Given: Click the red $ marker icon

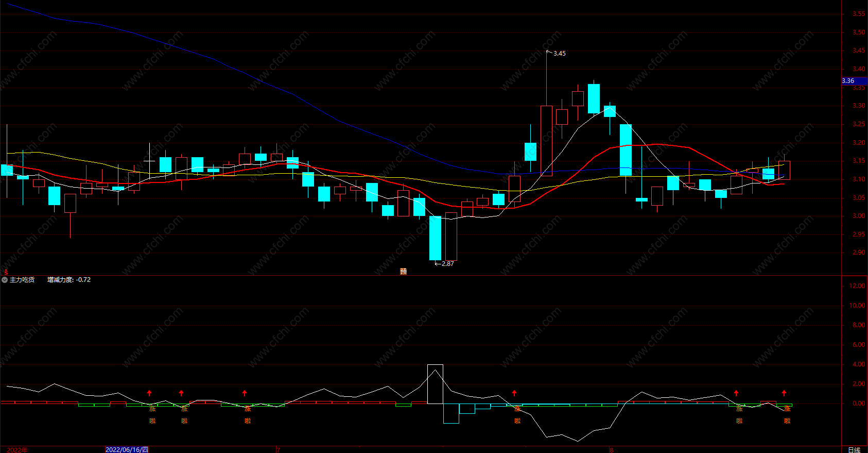Looking at the screenshot, I should point(6,272).
